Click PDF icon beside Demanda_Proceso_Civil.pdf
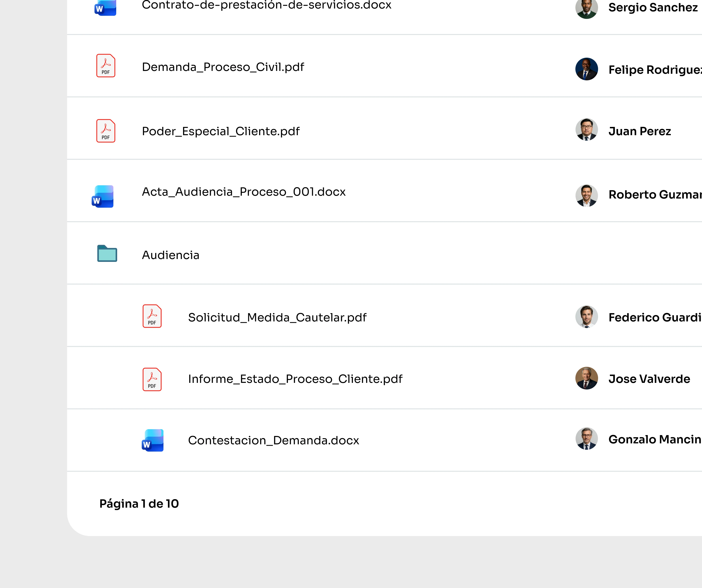This screenshot has height=588, width=702. pyautogui.click(x=106, y=65)
